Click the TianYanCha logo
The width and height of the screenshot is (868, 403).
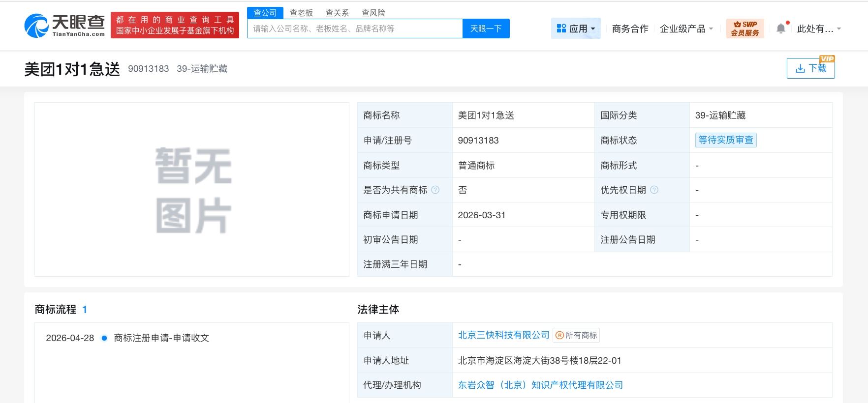[64, 26]
